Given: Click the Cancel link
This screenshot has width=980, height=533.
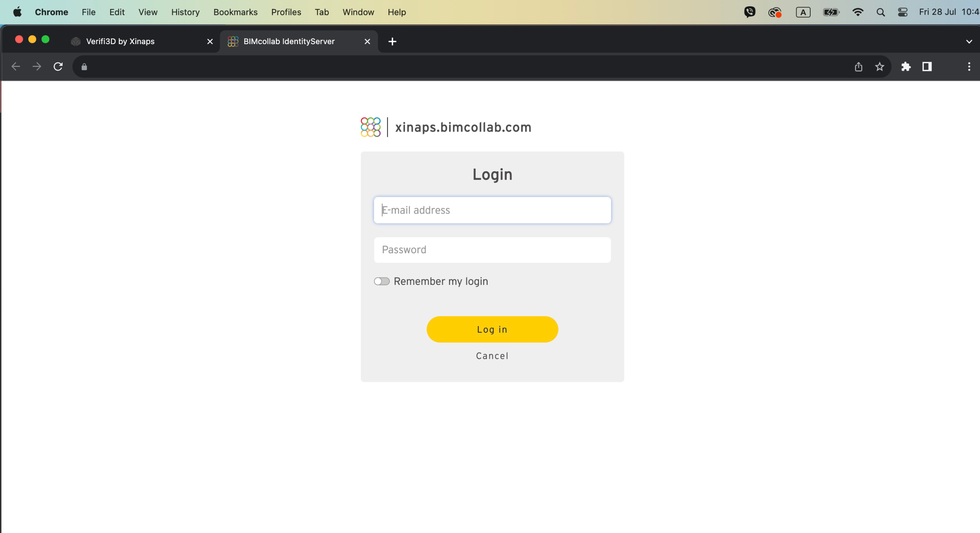Looking at the screenshot, I should click(492, 356).
